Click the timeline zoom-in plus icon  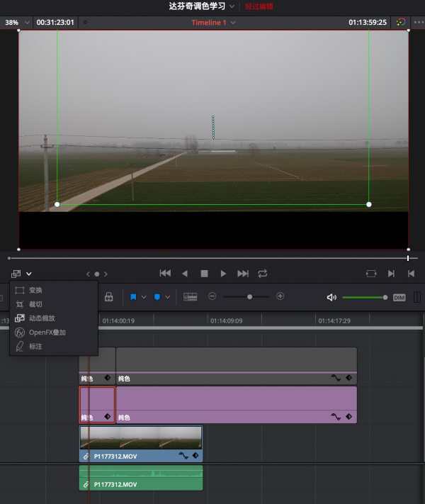pos(280,296)
